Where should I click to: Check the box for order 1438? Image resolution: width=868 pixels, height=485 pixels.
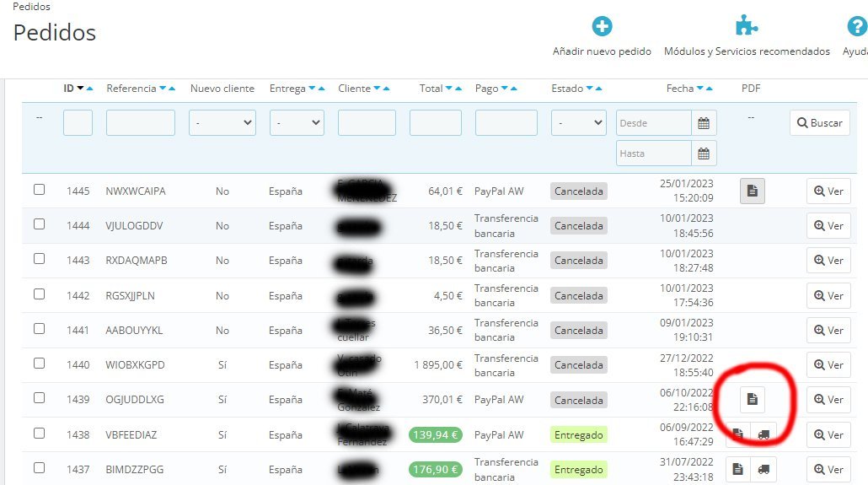40,434
